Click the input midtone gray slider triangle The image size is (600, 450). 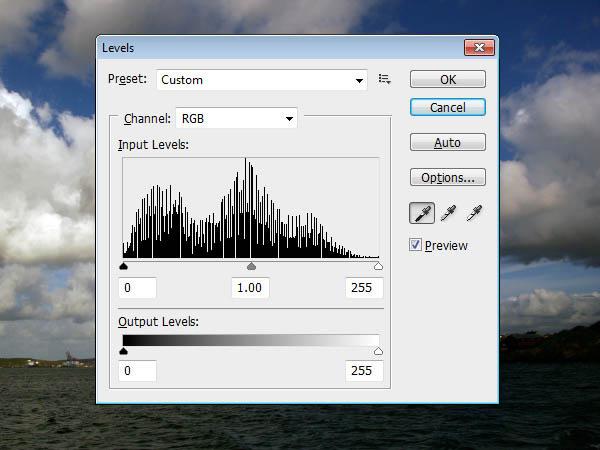[251, 266]
